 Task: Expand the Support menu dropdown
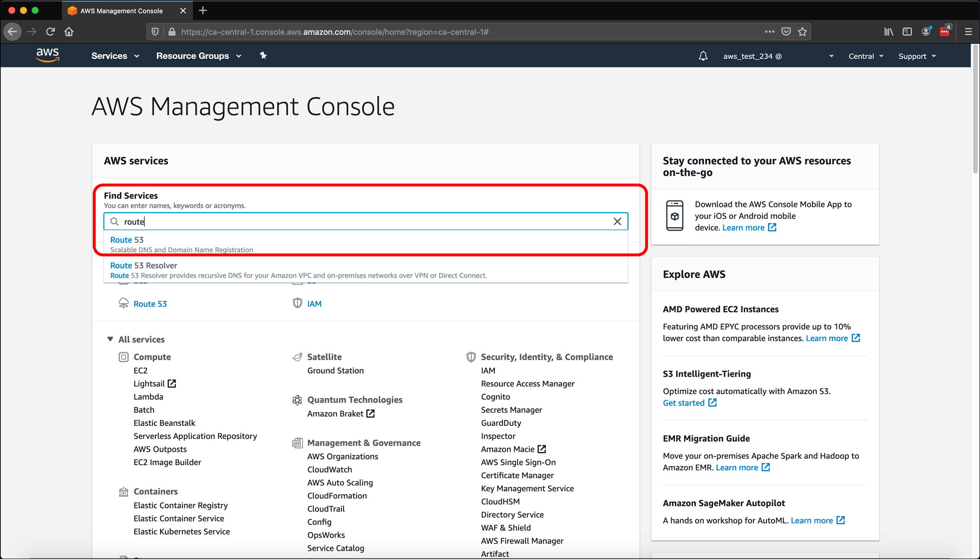tap(917, 56)
